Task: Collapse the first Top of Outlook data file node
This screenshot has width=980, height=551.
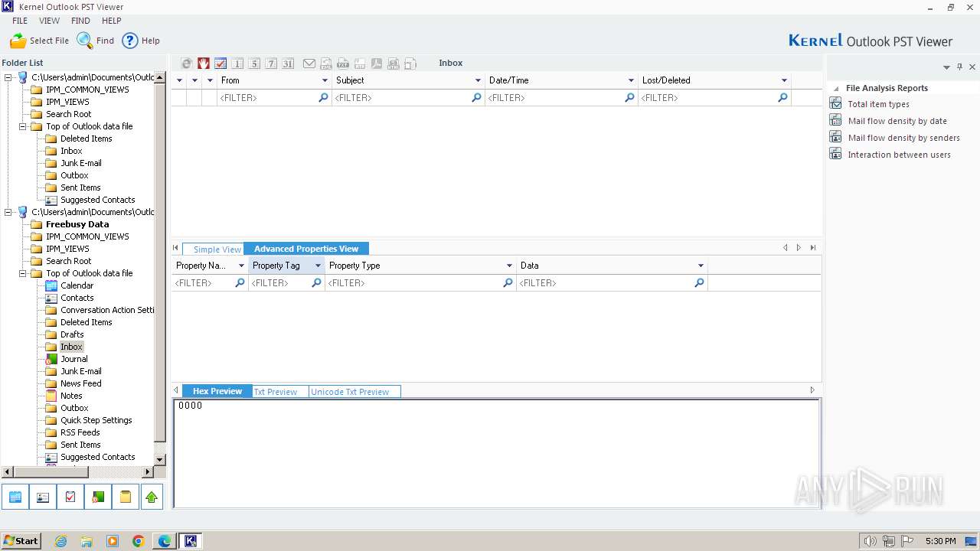Action: tap(23, 126)
